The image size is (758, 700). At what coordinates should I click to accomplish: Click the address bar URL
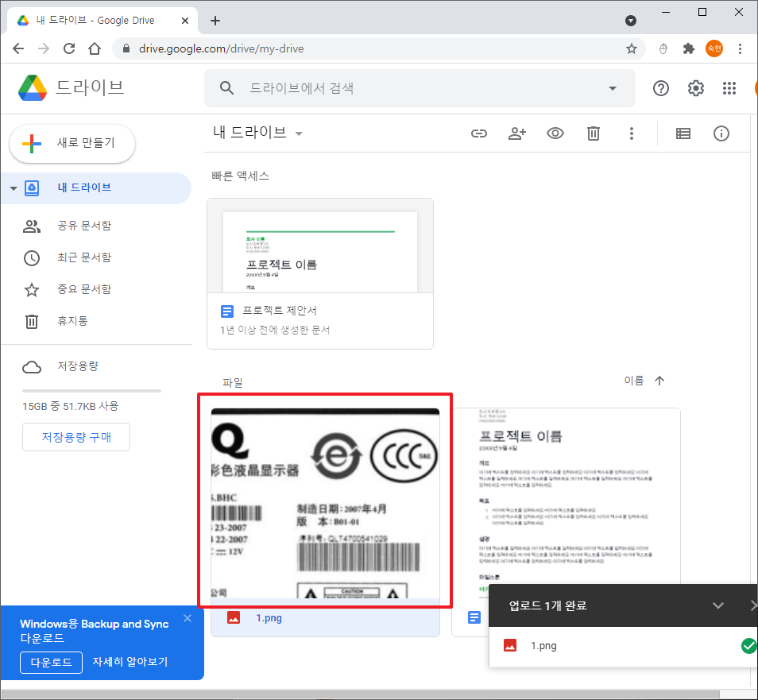point(222,48)
